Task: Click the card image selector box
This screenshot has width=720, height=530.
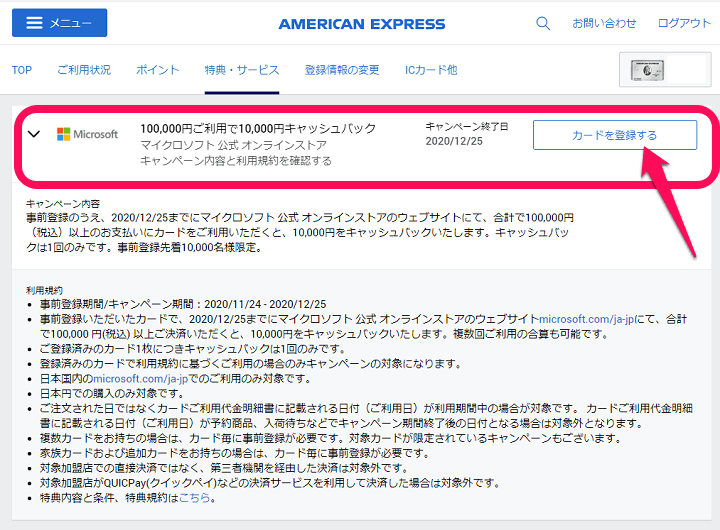Action: coord(664,70)
